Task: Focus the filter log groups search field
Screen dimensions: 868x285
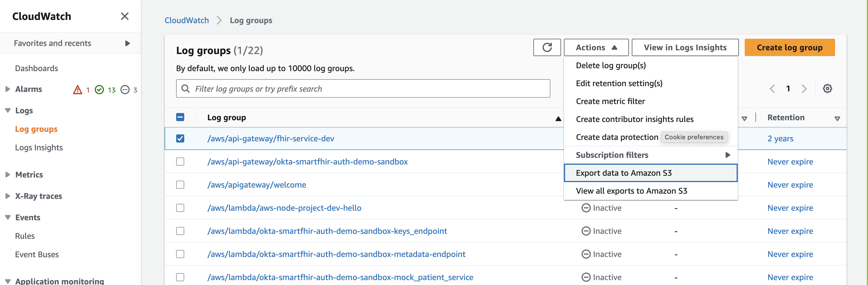Action: [363, 89]
